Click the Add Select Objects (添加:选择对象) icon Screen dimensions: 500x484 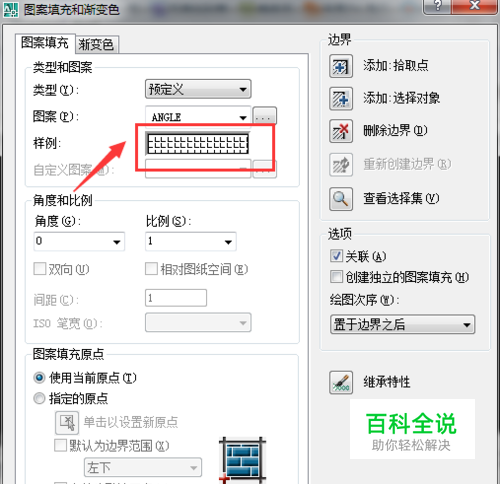point(341,99)
